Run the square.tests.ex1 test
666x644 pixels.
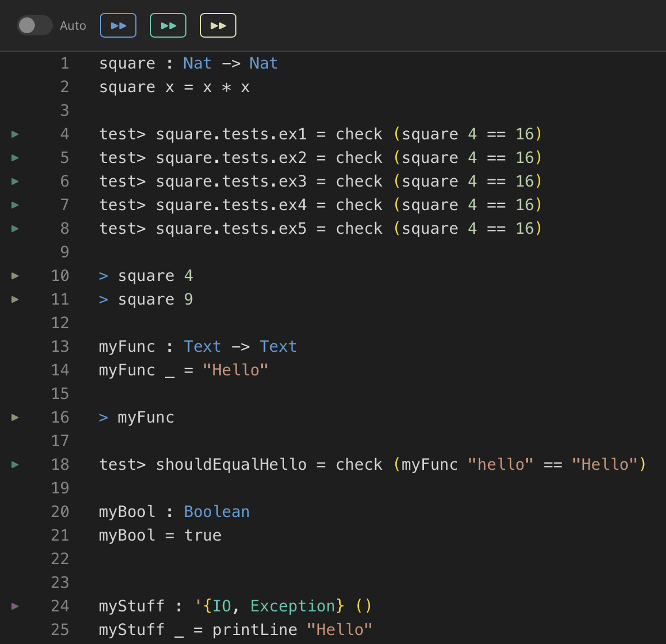15,134
